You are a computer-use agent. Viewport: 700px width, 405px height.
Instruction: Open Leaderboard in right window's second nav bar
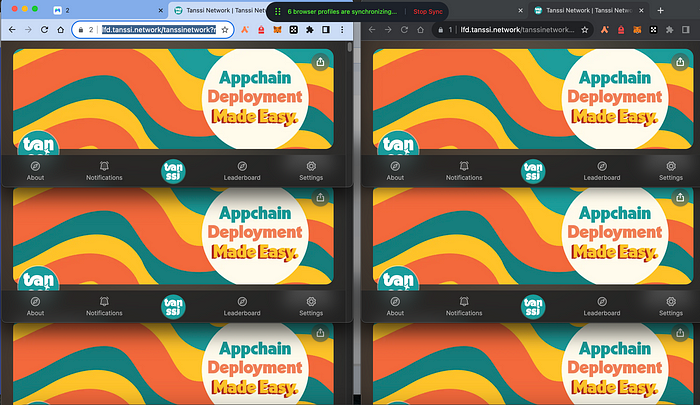click(602, 307)
